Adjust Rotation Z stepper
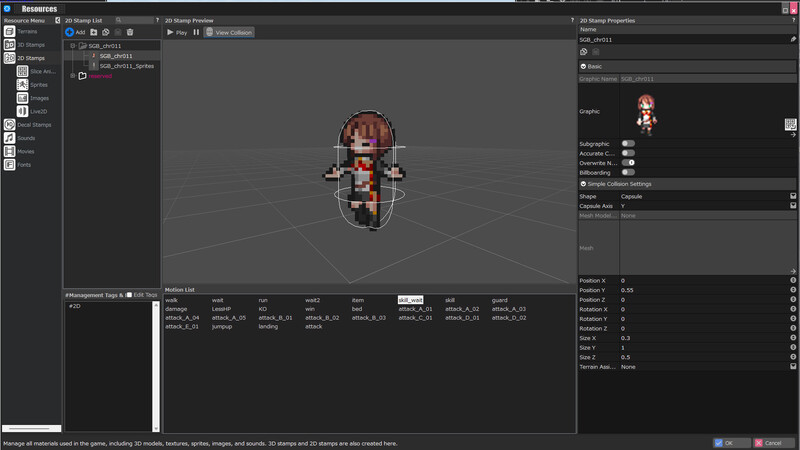 (x=793, y=328)
